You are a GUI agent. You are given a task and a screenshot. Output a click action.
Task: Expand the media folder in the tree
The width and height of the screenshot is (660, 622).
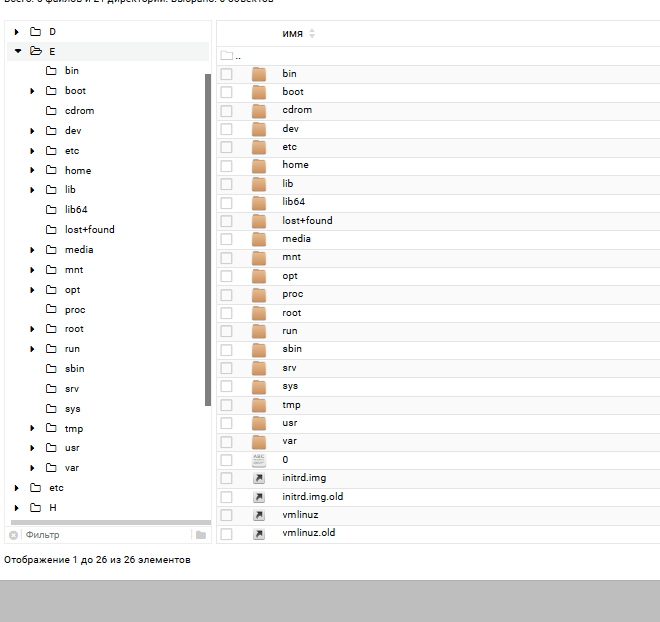pos(33,250)
